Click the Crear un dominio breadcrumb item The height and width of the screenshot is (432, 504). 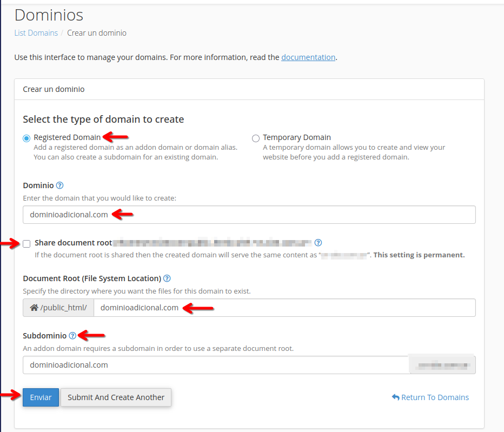tap(97, 33)
